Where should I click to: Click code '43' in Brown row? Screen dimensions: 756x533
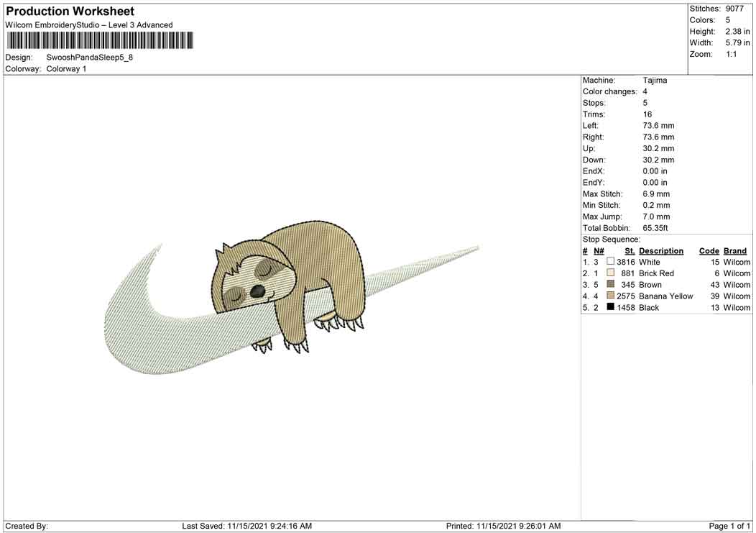coord(714,285)
